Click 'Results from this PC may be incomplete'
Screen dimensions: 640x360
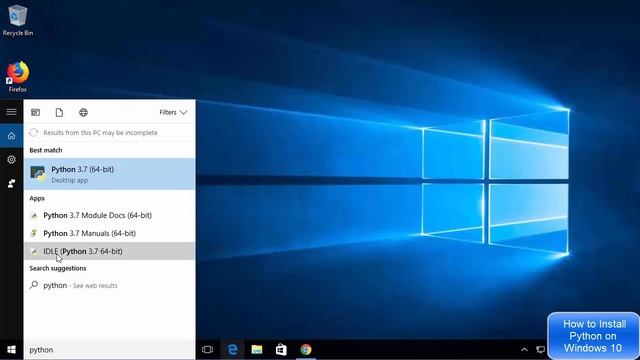tap(100, 133)
